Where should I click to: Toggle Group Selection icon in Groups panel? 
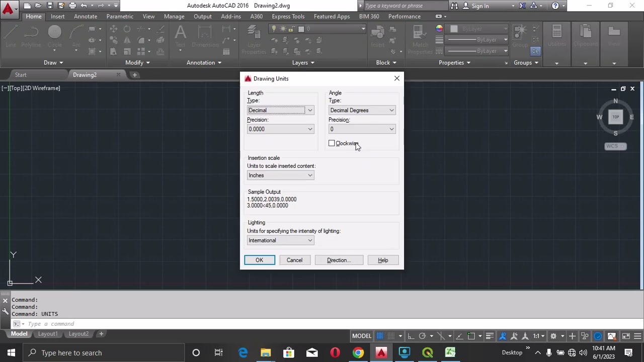point(535,51)
